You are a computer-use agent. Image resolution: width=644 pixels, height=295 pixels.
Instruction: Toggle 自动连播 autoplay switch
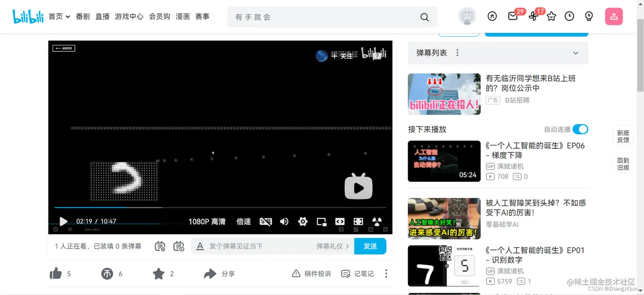pos(580,129)
